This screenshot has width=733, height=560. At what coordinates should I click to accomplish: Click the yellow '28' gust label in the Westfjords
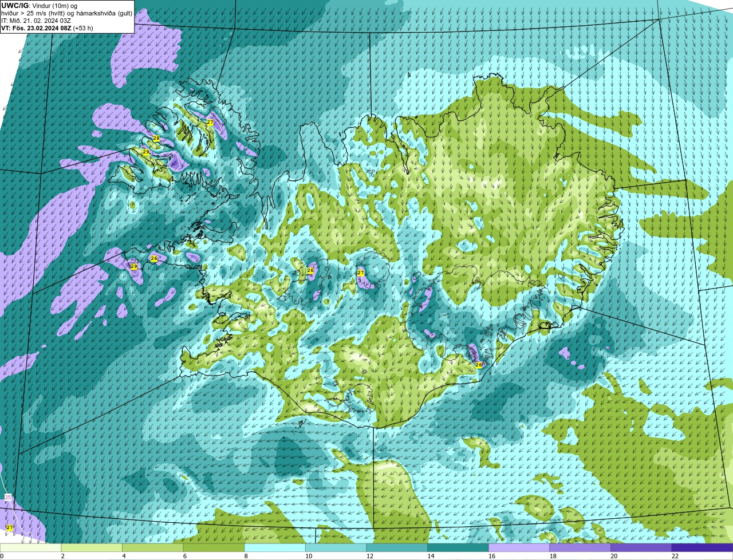[x=156, y=139]
